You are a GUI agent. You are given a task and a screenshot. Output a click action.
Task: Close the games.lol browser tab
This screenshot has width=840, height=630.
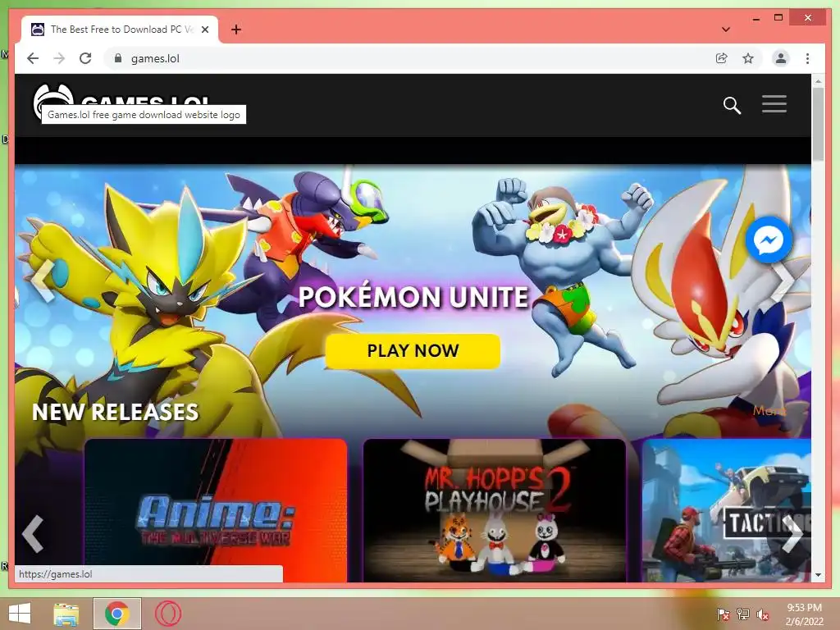click(x=204, y=30)
